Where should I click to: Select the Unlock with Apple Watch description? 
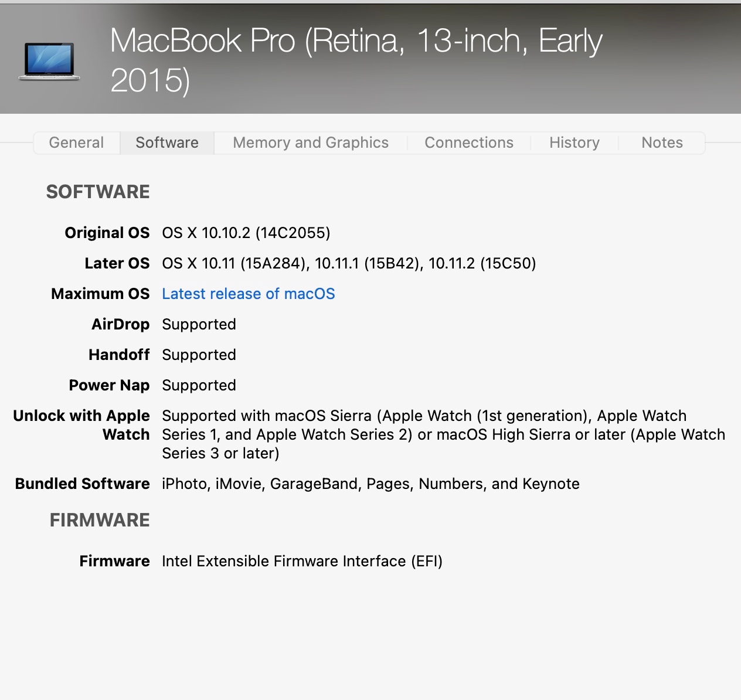click(444, 434)
